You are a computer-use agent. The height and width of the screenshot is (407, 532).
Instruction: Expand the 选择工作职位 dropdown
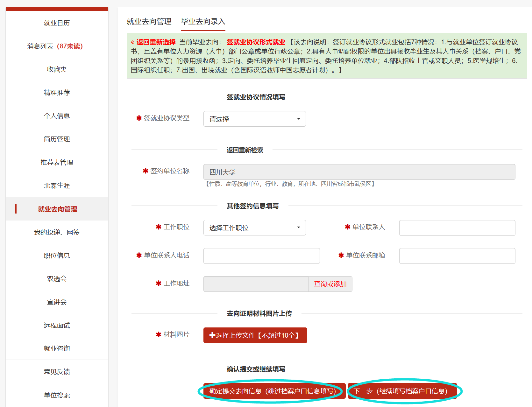coord(254,228)
